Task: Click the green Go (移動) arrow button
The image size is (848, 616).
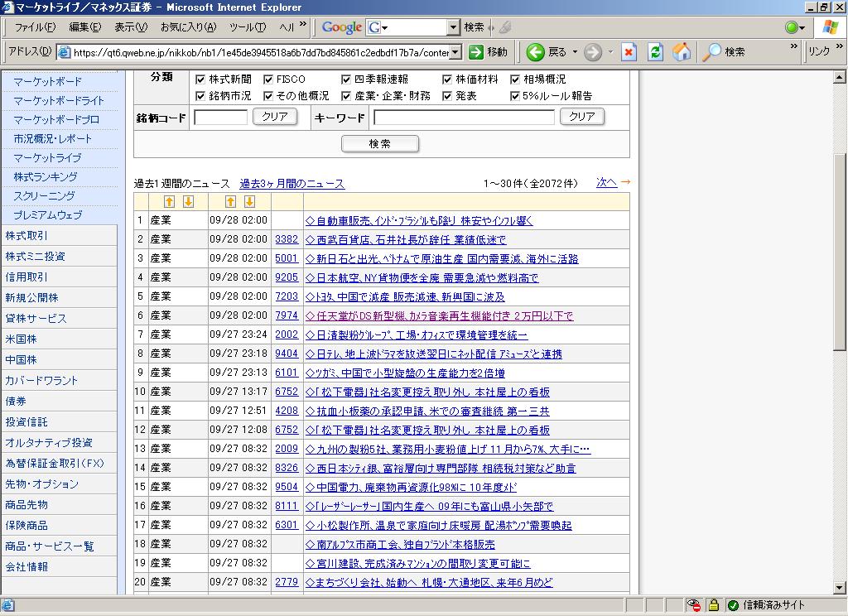Action: click(476, 52)
